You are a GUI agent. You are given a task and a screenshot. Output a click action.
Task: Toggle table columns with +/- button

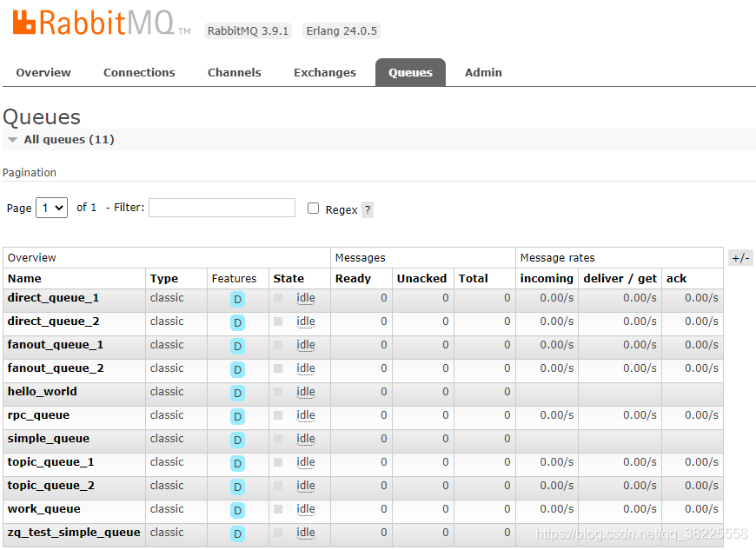pos(740,258)
